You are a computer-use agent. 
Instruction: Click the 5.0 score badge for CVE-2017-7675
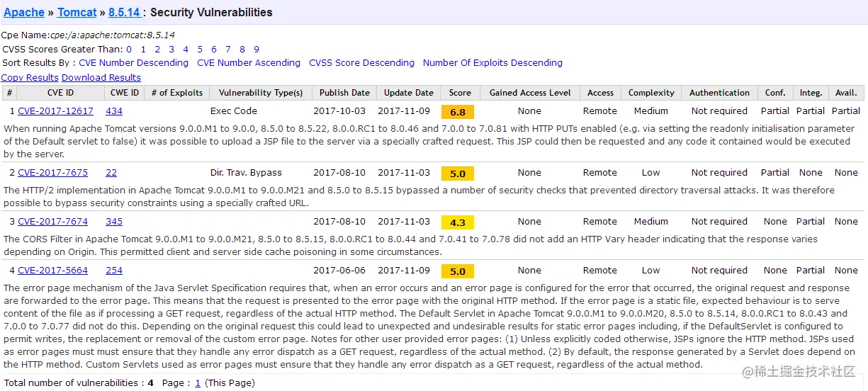[x=458, y=174]
